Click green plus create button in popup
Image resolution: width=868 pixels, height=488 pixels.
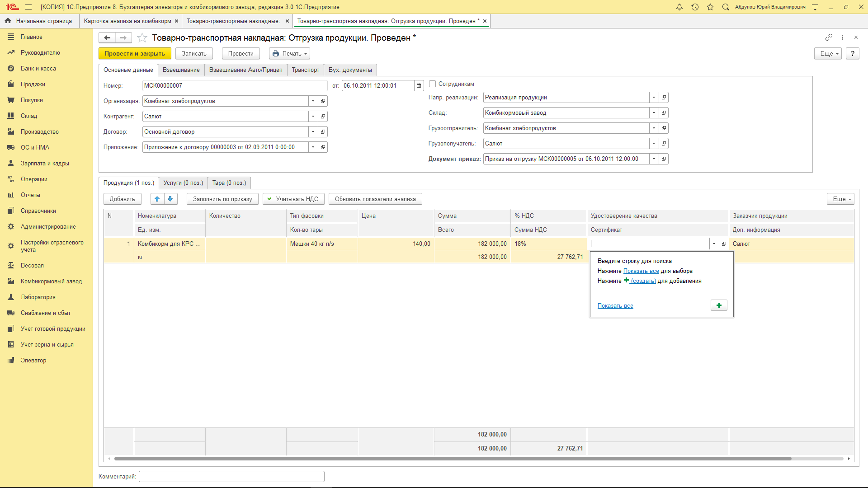(x=719, y=305)
